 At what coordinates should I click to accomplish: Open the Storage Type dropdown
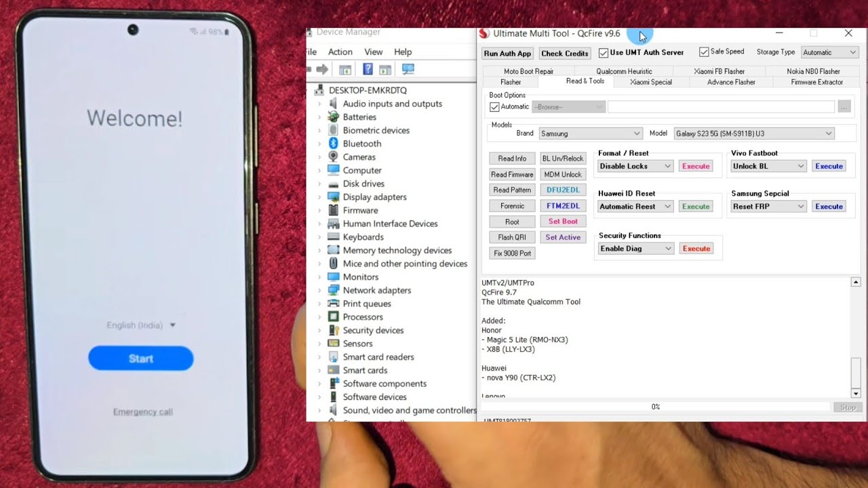tap(829, 52)
